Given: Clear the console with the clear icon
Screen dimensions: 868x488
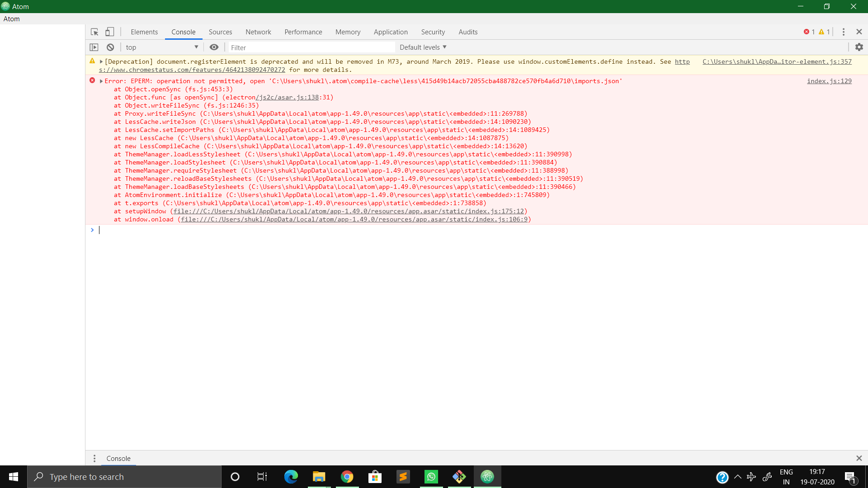Looking at the screenshot, I should tap(110, 47).
